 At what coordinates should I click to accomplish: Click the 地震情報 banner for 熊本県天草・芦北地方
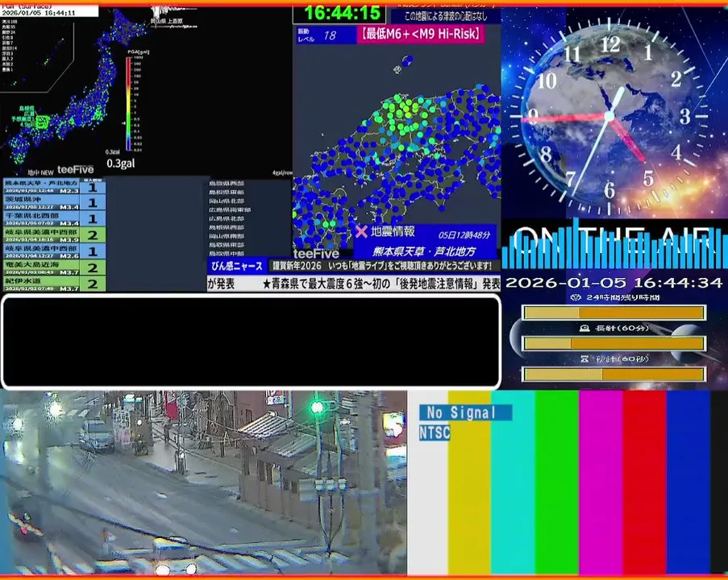pos(425,242)
